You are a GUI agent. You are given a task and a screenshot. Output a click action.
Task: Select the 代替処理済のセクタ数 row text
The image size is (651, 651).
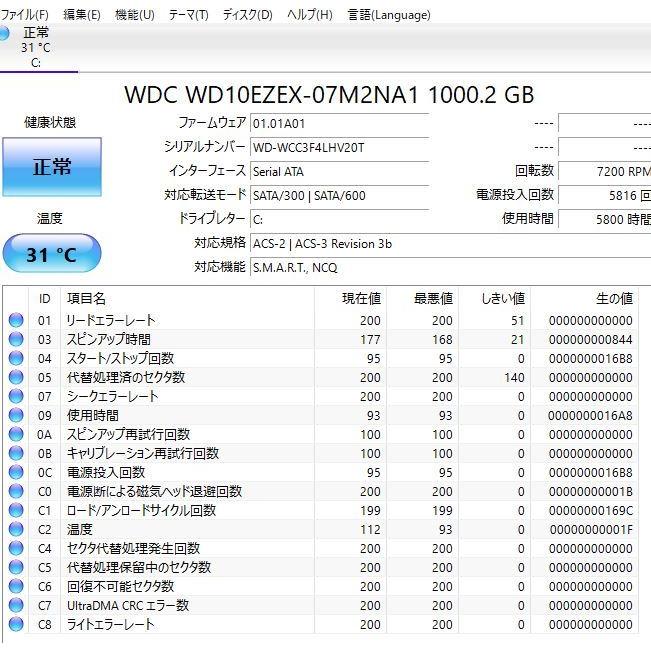(126, 377)
